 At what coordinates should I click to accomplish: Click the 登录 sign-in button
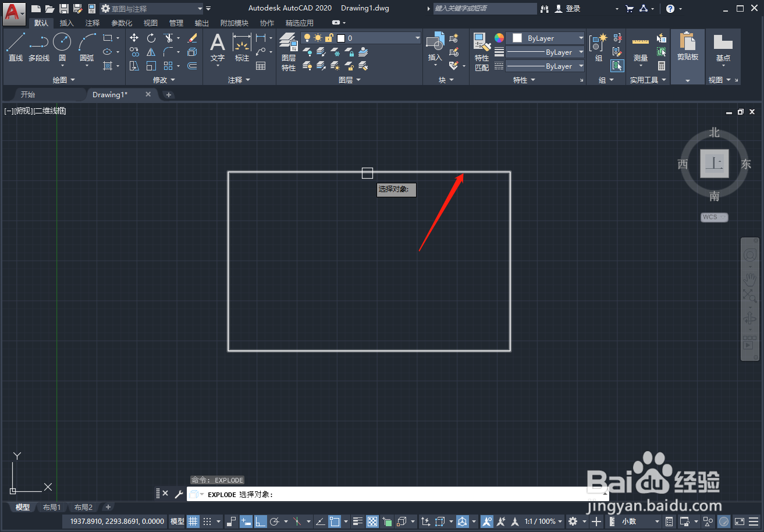coord(567,9)
